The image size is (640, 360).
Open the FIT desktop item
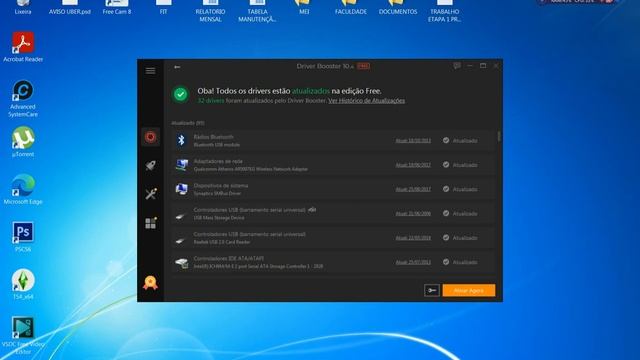click(163, 8)
